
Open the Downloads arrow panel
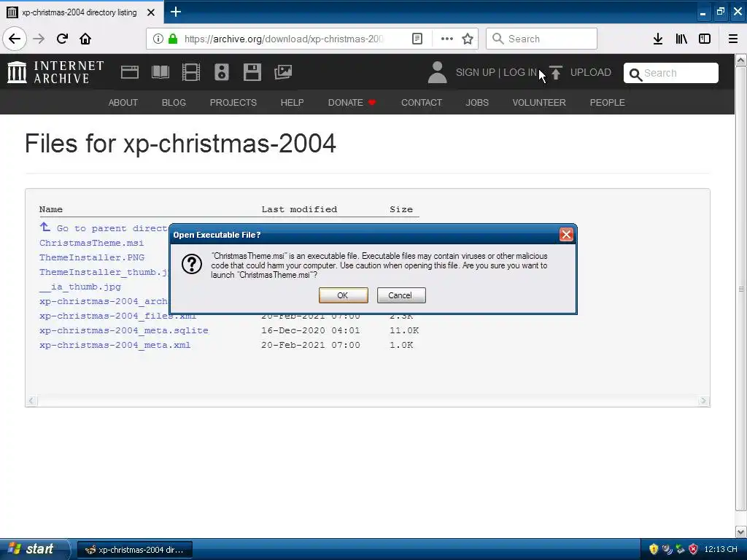click(658, 39)
